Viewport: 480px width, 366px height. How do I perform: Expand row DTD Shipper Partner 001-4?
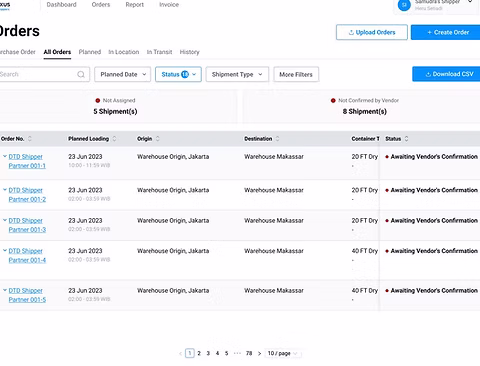point(5,250)
